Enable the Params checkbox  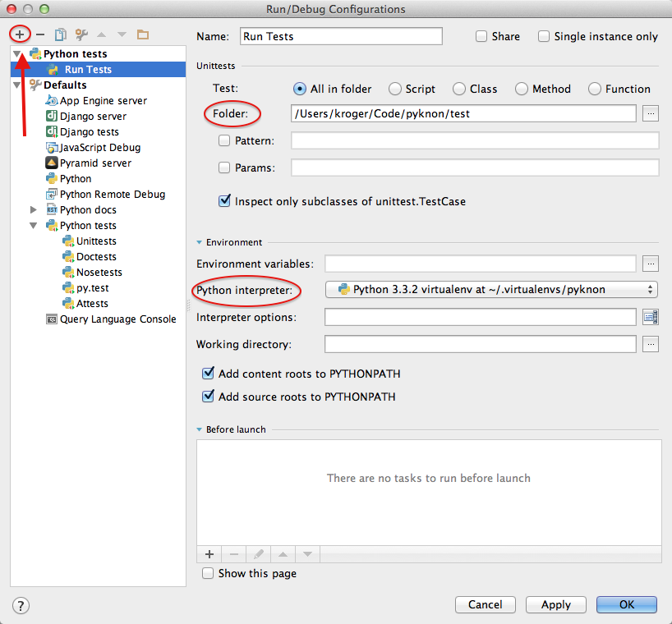pos(224,167)
